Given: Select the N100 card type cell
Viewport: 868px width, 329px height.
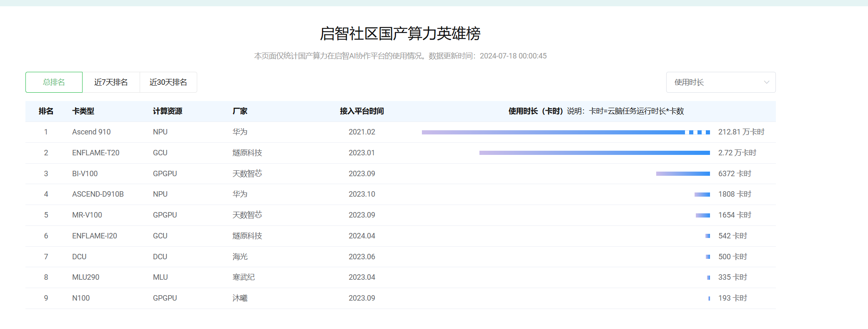Looking at the screenshot, I should tap(81, 298).
